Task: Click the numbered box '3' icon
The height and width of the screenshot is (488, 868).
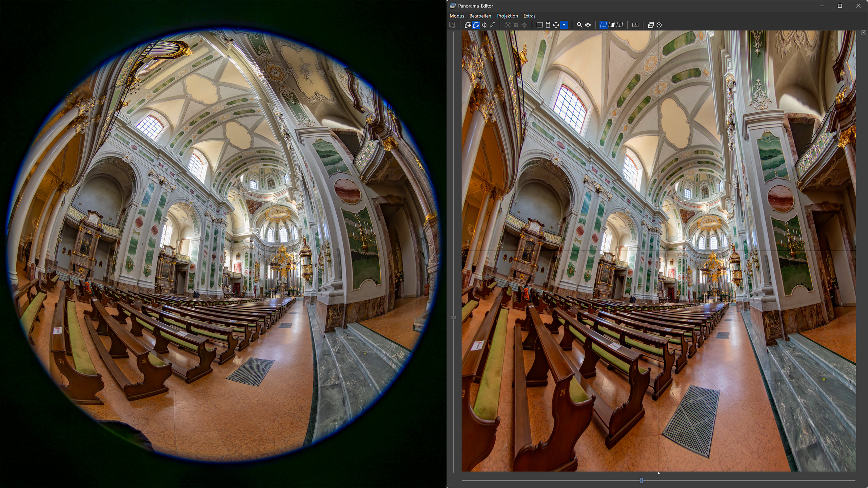Action: pos(635,25)
